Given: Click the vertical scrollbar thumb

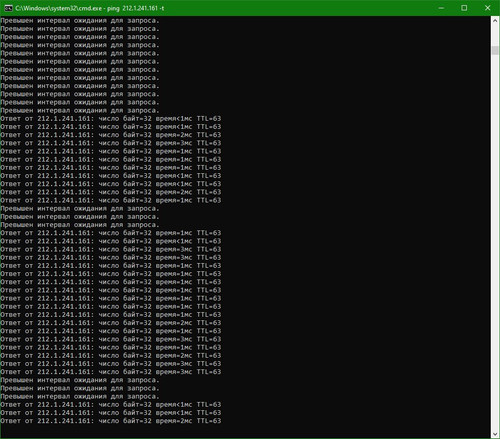Looking at the screenshot, I should pyautogui.click(x=495, y=50).
